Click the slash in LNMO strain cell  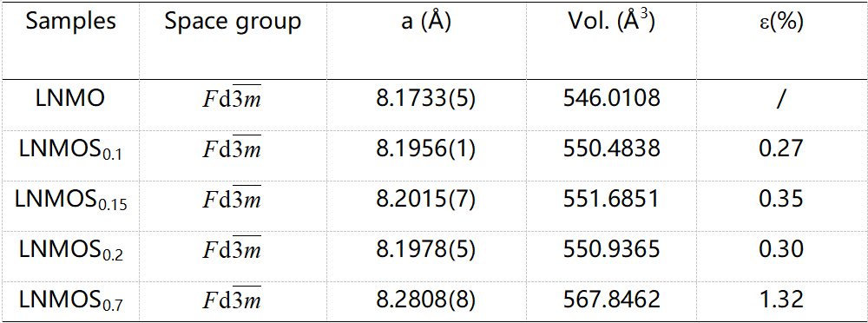(780, 99)
